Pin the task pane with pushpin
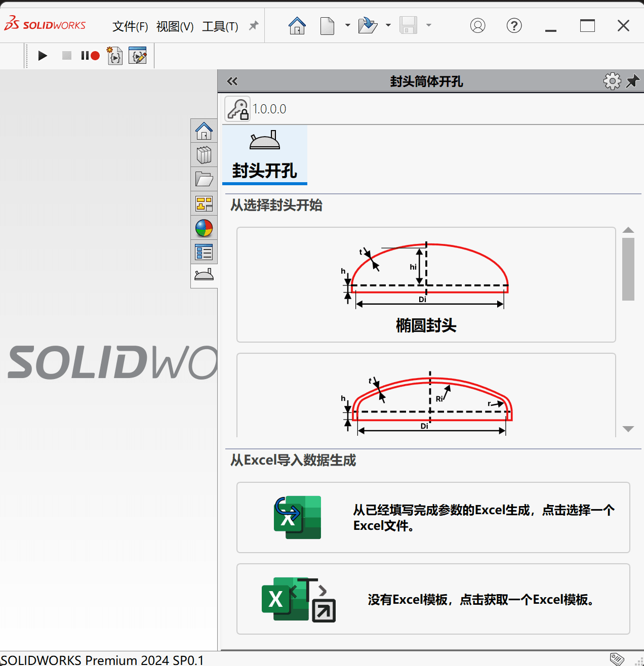Screen dimensions: 644x666 click(632, 81)
